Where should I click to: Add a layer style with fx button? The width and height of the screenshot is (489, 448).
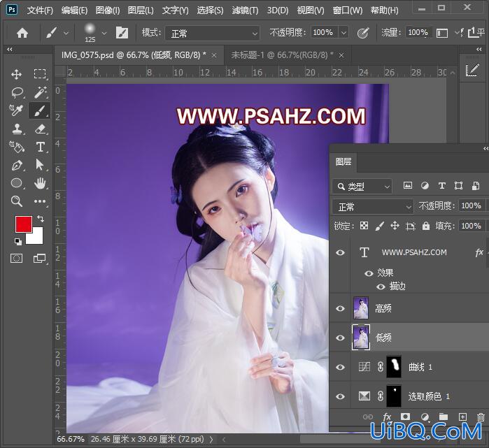pyautogui.click(x=387, y=417)
